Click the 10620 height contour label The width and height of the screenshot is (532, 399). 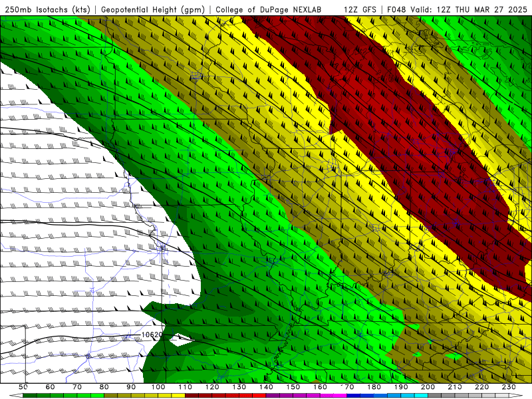point(152,335)
